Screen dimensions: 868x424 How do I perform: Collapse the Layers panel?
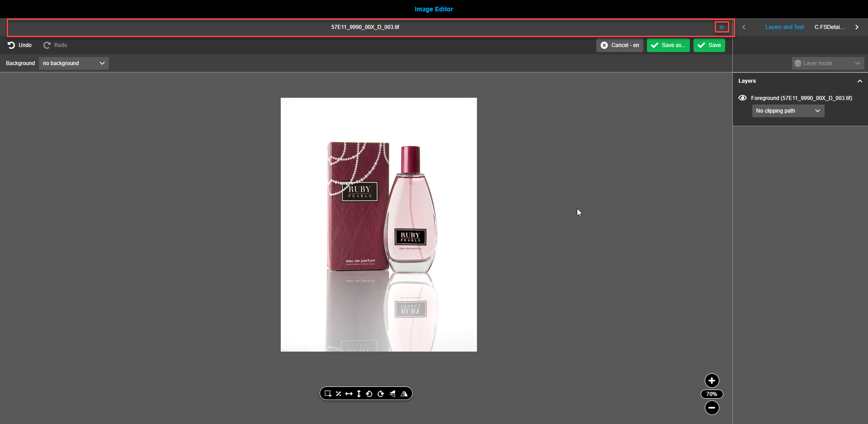tap(859, 81)
